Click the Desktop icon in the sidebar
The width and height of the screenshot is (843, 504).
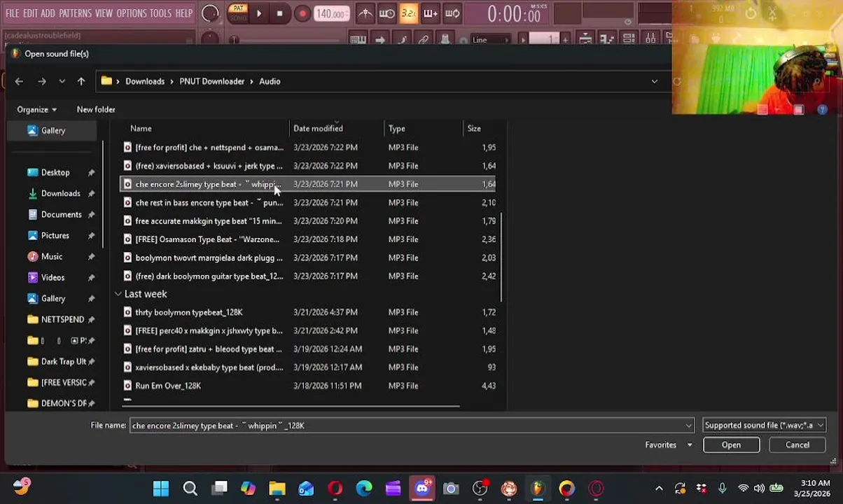(32, 172)
